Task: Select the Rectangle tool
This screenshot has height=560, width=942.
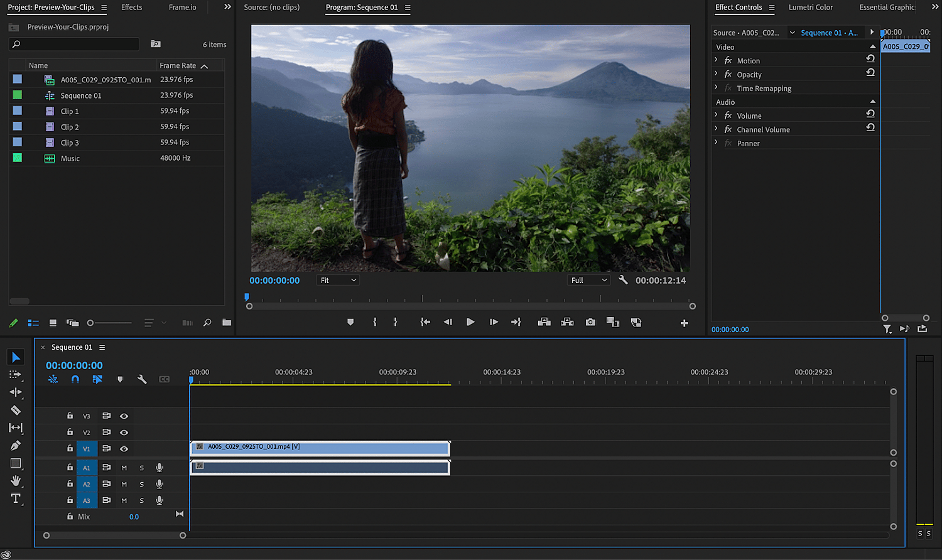Action: 16,463
